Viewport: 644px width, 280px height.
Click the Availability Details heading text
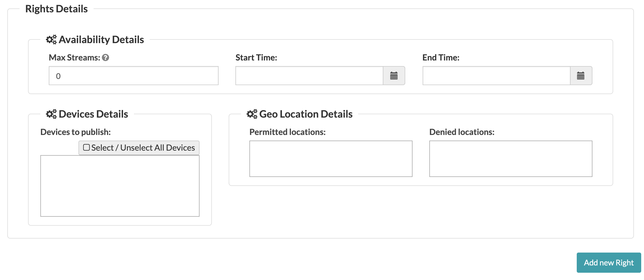[x=101, y=39]
